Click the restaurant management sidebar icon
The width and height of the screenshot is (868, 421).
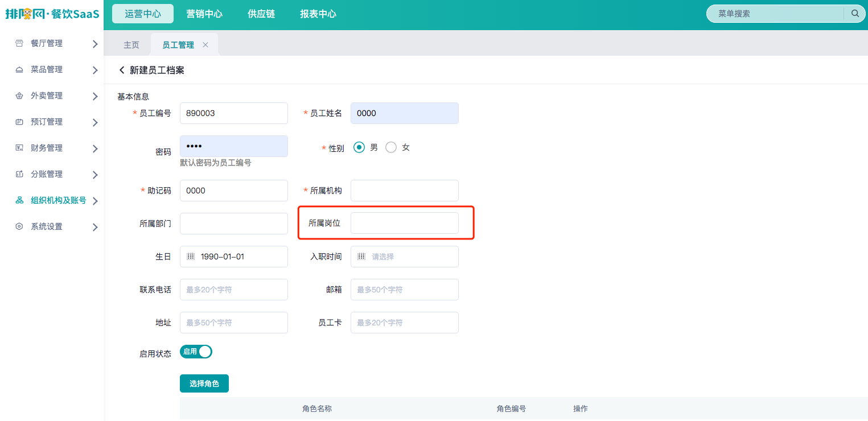(19, 43)
